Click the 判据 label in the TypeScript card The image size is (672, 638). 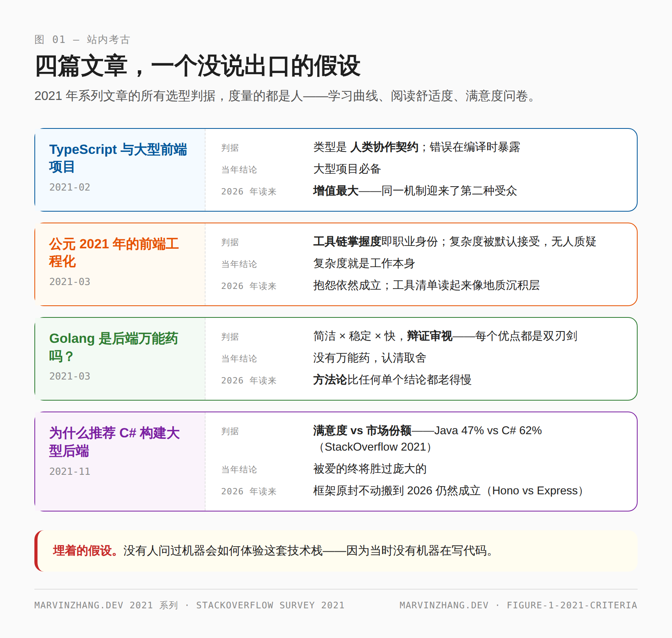(x=230, y=148)
